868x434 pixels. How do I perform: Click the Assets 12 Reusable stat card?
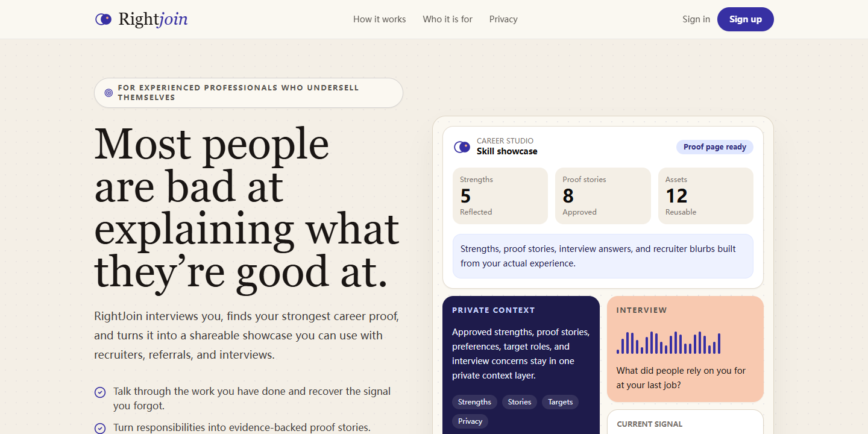tap(706, 196)
